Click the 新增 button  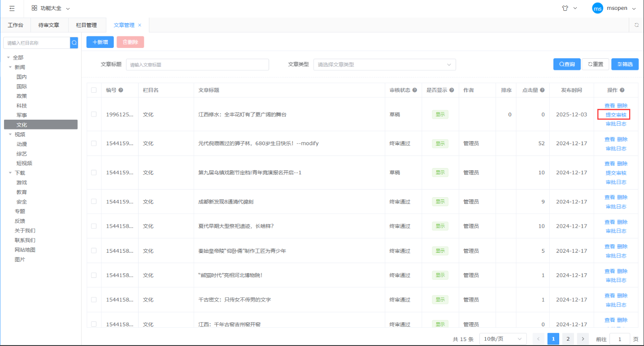[x=100, y=42]
